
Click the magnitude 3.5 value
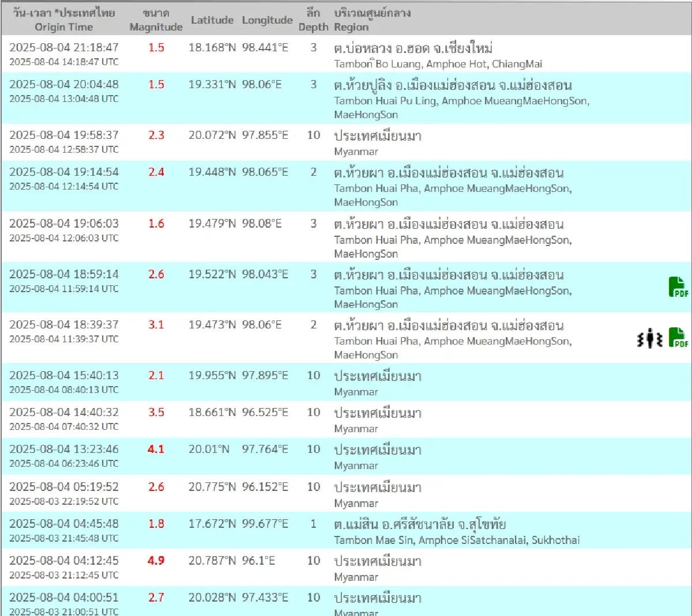click(x=156, y=412)
